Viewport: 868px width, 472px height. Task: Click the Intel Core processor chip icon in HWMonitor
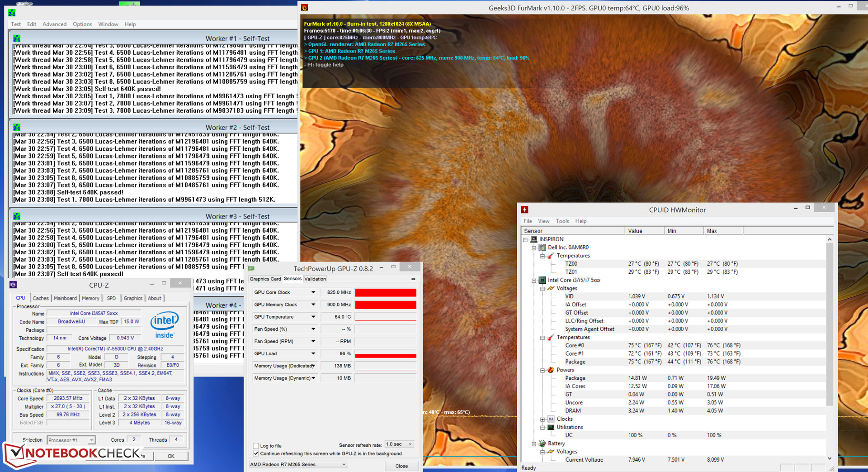click(x=542, y=280)
